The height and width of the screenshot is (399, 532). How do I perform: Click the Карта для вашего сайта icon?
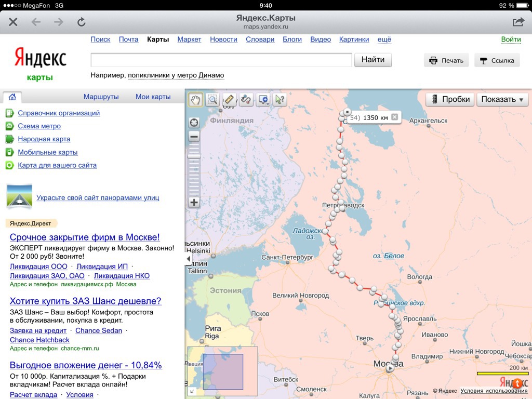tap(9, 165)
